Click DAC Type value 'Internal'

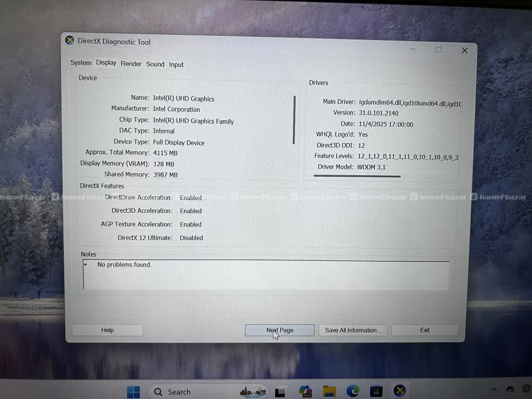pos(164,131)
